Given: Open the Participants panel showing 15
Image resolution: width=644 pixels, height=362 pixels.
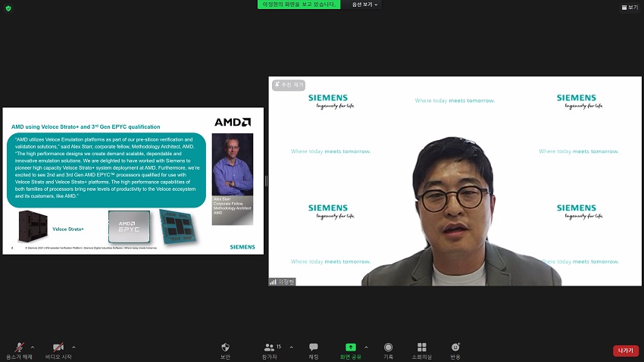Looking at the screenshot, I should click(270, 351).
